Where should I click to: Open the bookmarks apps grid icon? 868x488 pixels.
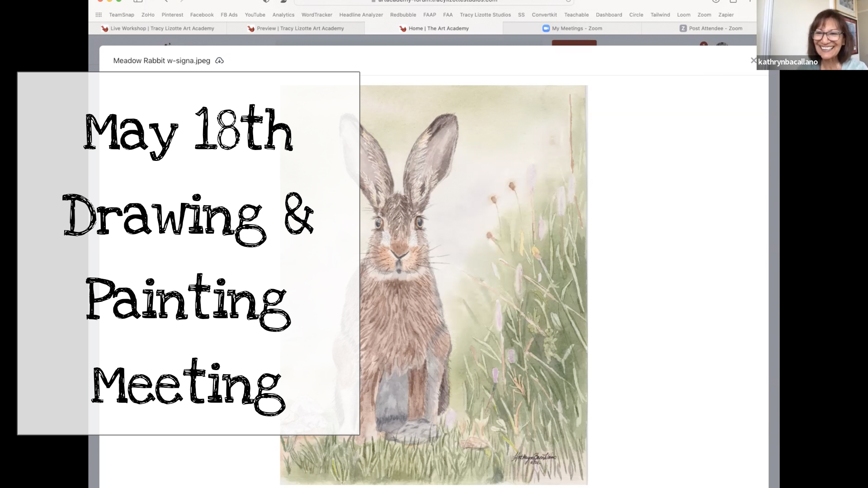(x=99, y=15)
